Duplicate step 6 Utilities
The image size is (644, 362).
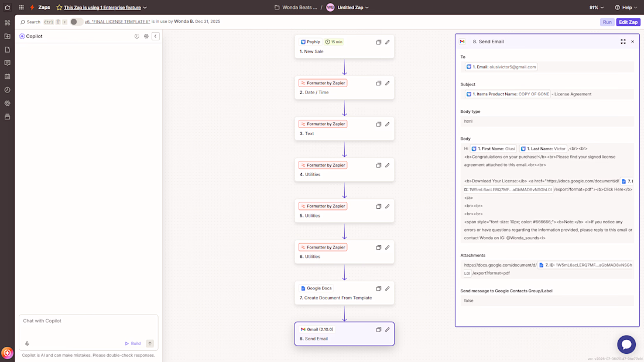379,247
